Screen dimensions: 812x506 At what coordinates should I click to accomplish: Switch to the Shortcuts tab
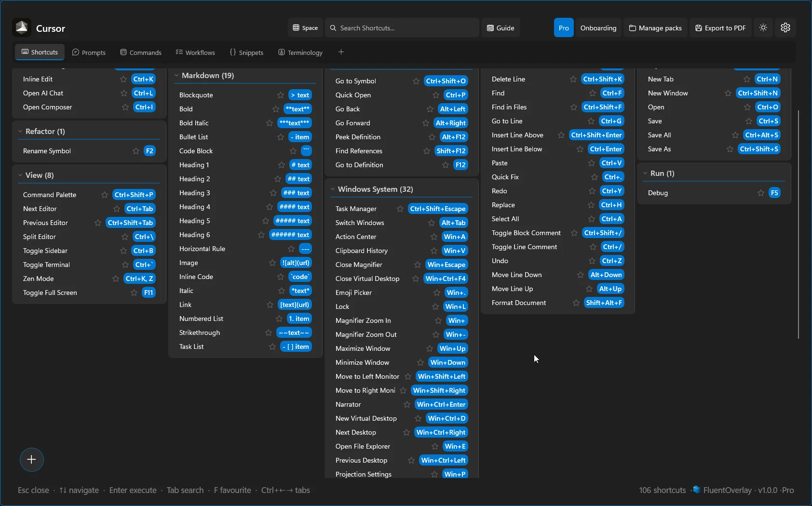(x=40, y=52)
